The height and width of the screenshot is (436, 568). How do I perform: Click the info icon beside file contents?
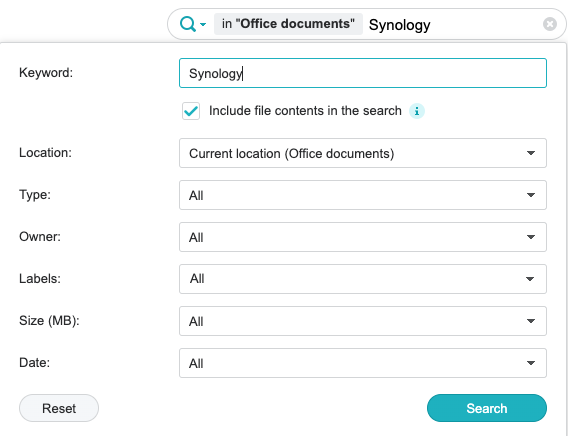point(417,111)
